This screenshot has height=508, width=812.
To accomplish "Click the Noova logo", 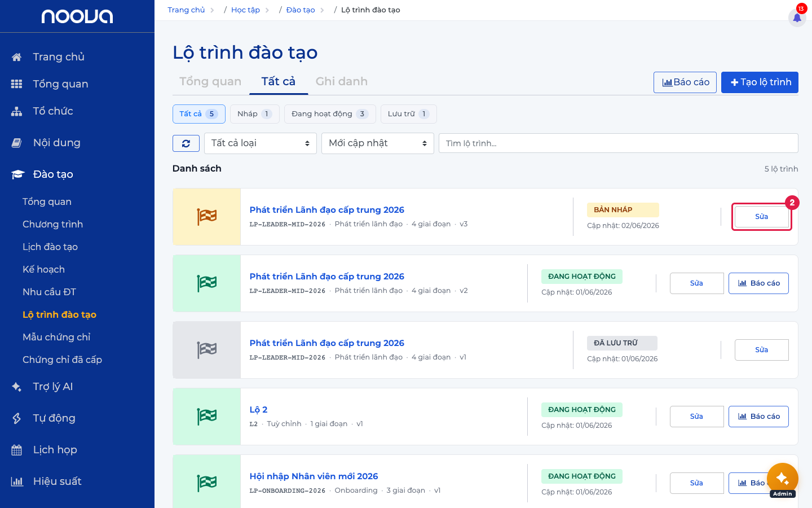I will click(77, 16).
